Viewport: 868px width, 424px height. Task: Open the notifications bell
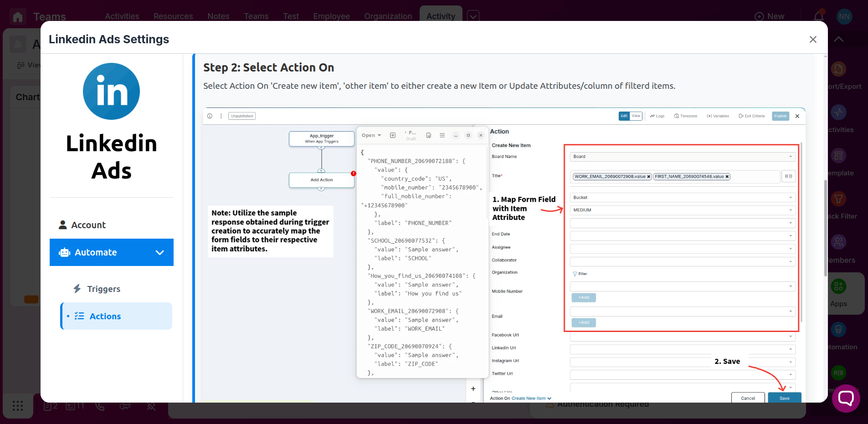click(x=819, y=16)
